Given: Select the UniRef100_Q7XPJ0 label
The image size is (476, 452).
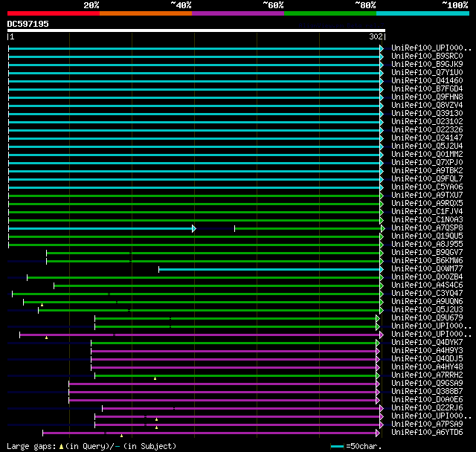Looking at the screenshot, I should pyautogui.click(x=427, y=163).
